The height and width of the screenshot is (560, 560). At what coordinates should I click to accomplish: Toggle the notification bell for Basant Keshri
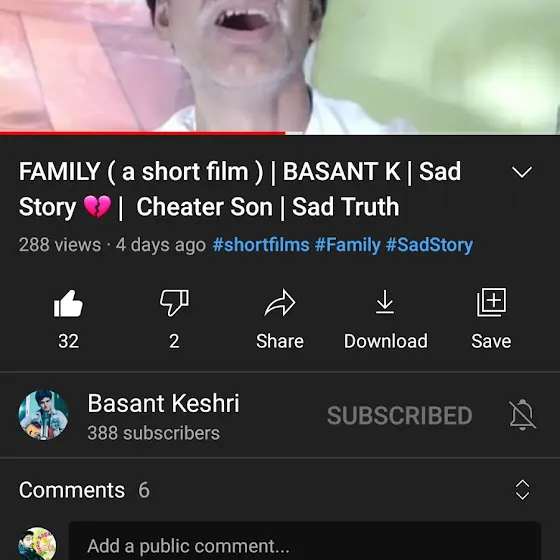point(522,415)
